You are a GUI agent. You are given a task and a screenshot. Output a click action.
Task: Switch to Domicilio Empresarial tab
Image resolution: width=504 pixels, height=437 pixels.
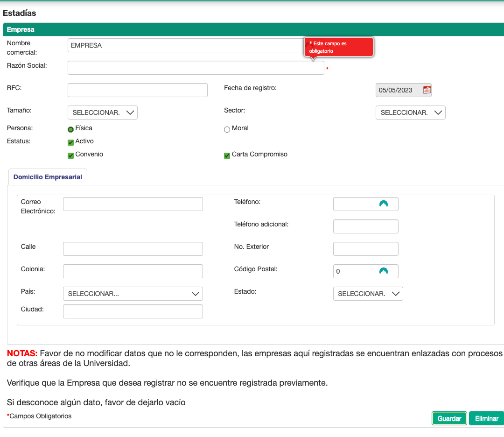coord(48,177)
